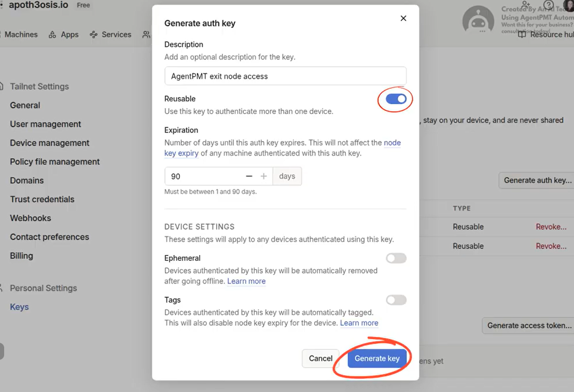Click the expiration days number field
Image resolution: width=574 pixels, height=392 pixels.
point(203,176)
